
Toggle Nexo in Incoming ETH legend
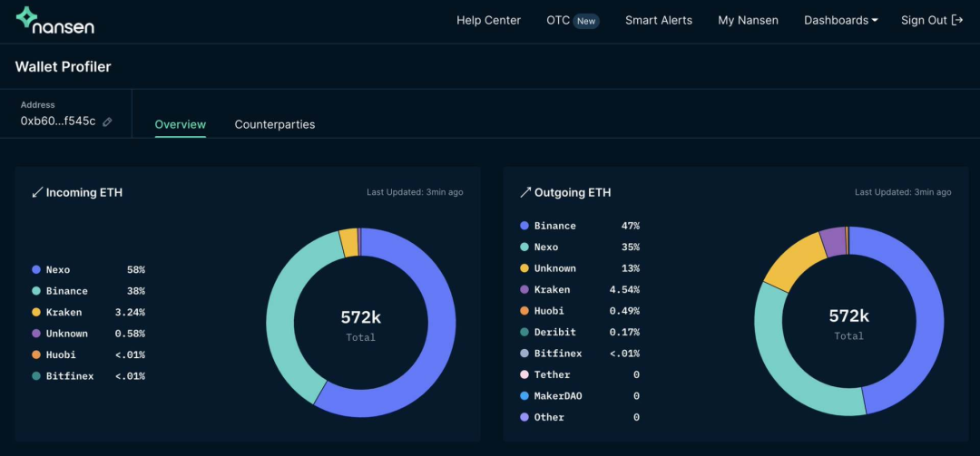click(x=88, y=270)
